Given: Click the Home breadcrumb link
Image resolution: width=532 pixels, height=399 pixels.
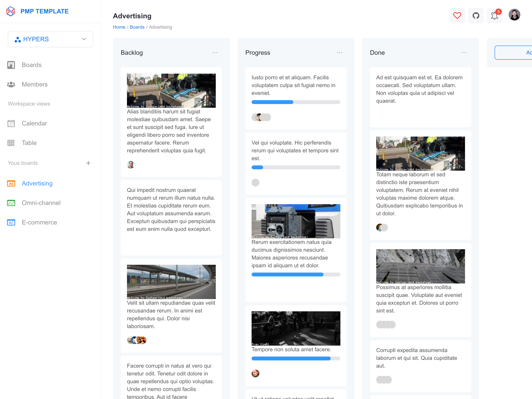Looking at the screenshot, I should point(119,27).
